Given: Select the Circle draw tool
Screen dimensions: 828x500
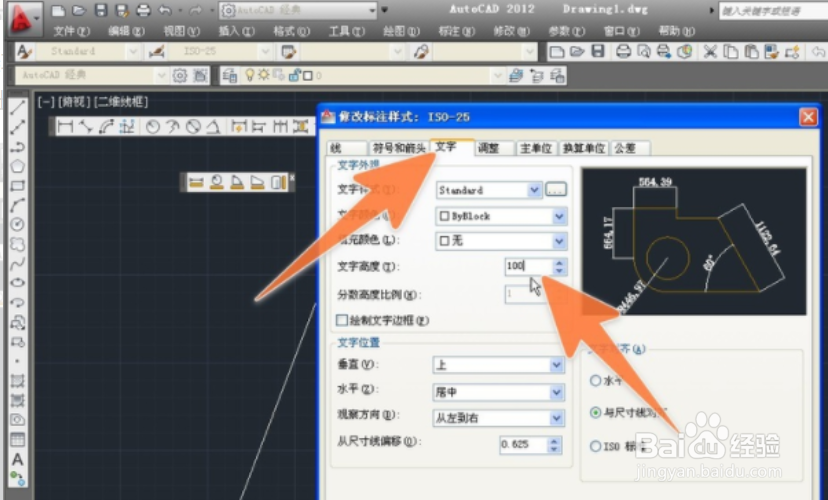Looking at the screenshot, I should 17,224.
